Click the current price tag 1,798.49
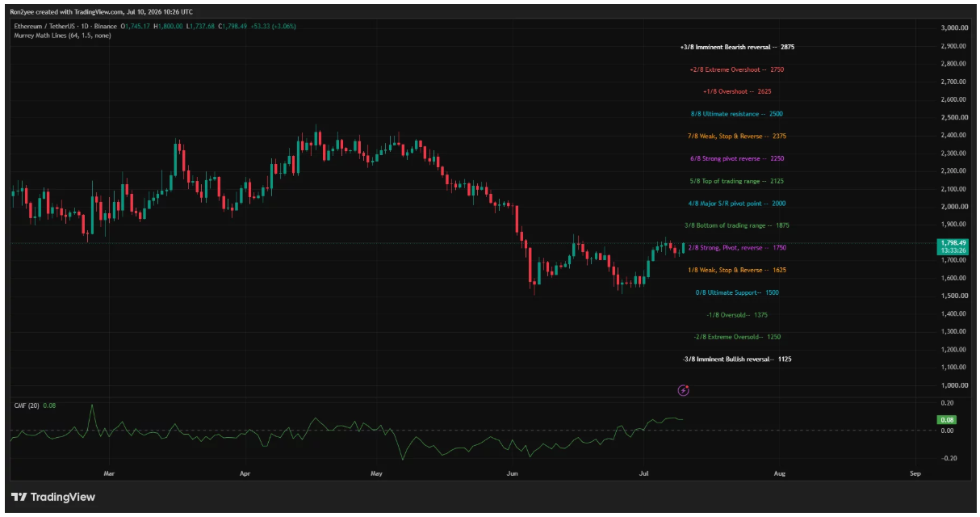 [x=952, y=242]
